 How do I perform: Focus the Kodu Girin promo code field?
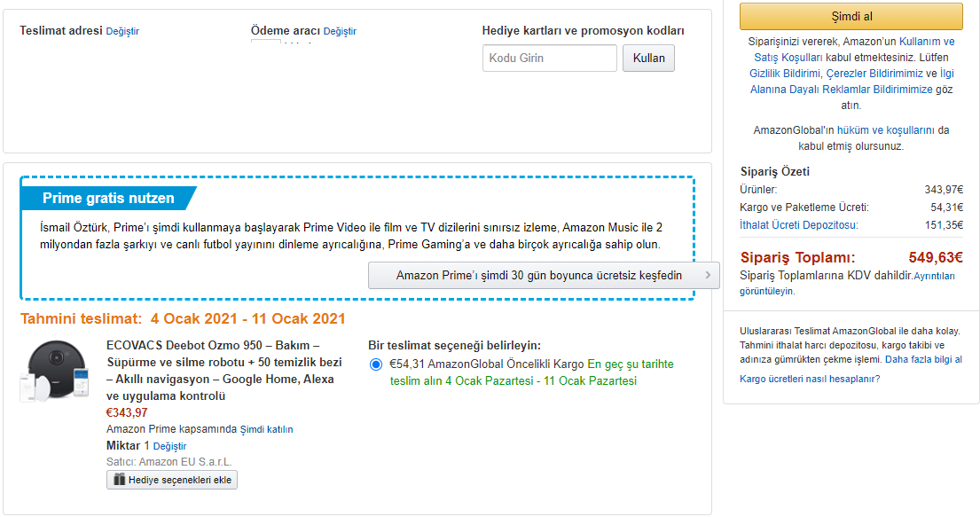click(549, 59)
